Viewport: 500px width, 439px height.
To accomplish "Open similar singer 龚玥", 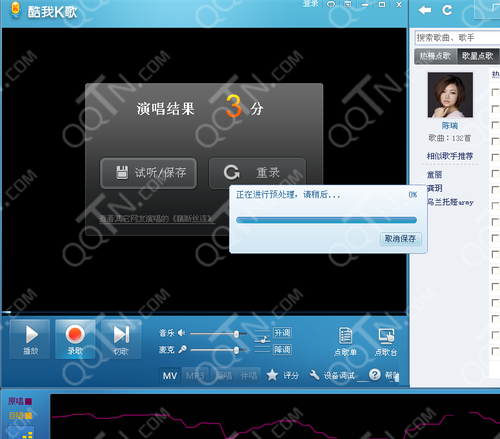I will pos(434,188).
